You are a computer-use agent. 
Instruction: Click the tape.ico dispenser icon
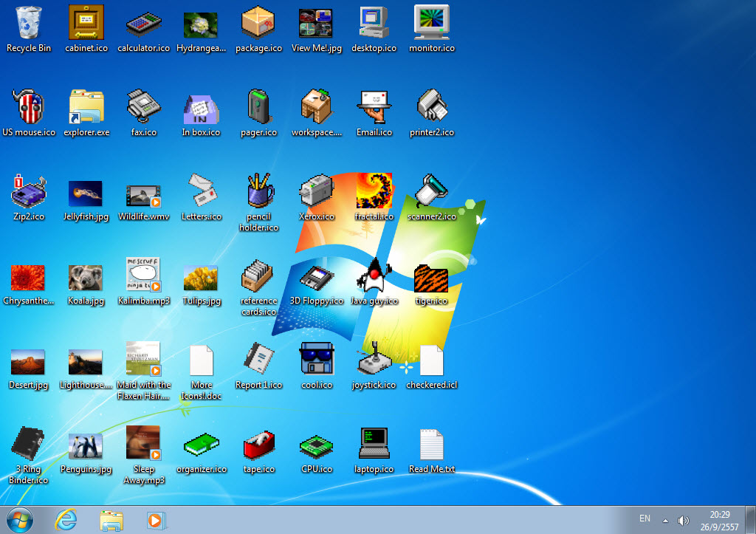pos(259,445)
